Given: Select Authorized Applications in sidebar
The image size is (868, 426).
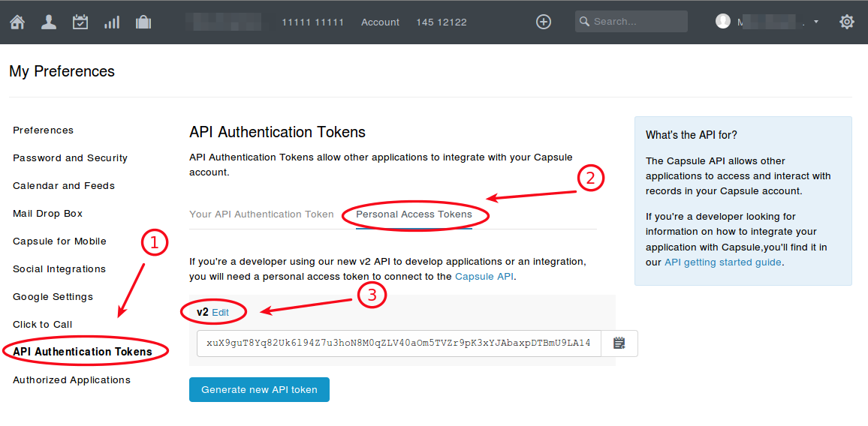Looking at the screenshot, I should pyautogui.click(x=71, y=380).
